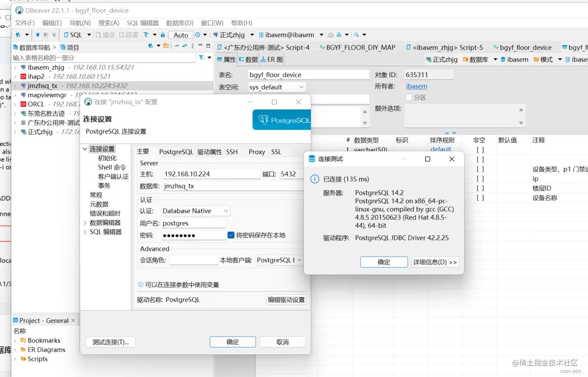Toggle not-null checkbox in varchar(50) row
The width and height of the screenshot is (588, 377).
480,150
